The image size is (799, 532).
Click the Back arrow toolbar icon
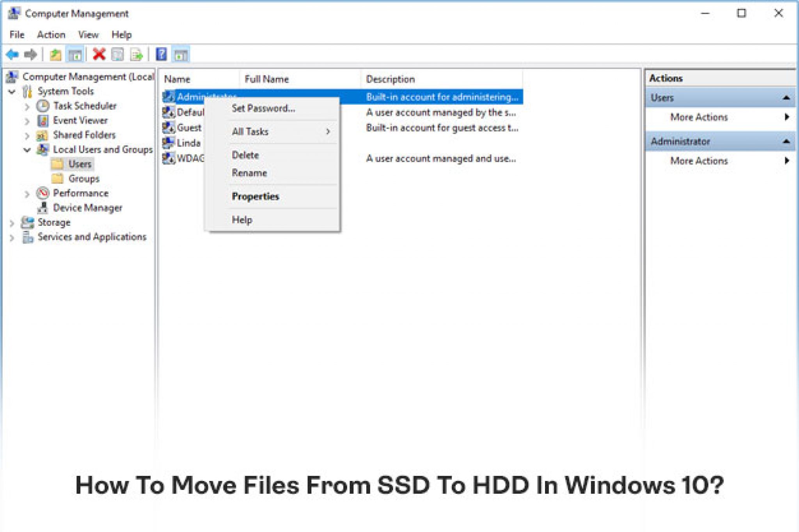(x=13, y=55)
